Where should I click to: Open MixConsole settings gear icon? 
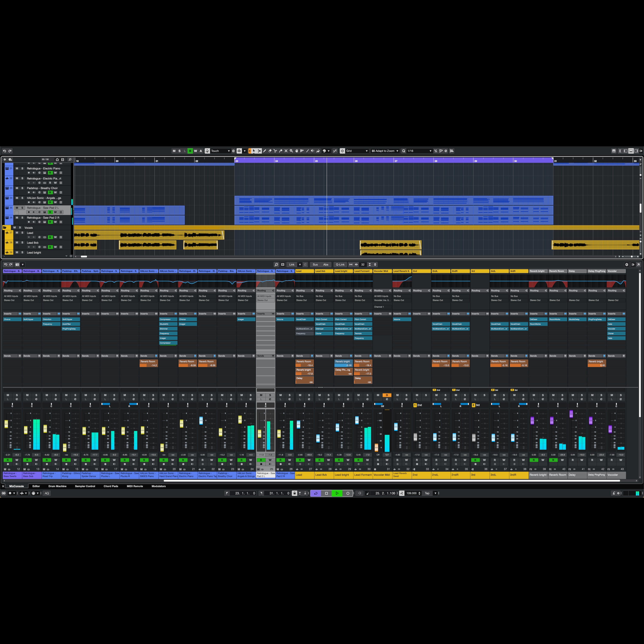coord(627,265)
